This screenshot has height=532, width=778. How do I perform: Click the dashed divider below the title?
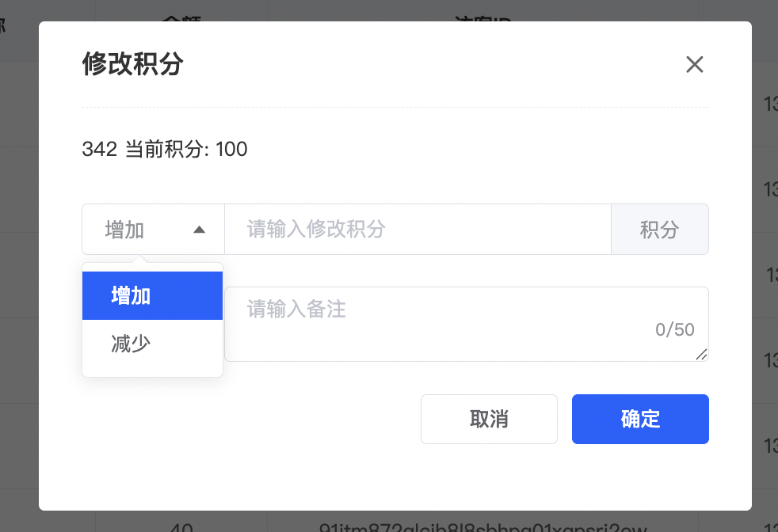click(395, 107)
